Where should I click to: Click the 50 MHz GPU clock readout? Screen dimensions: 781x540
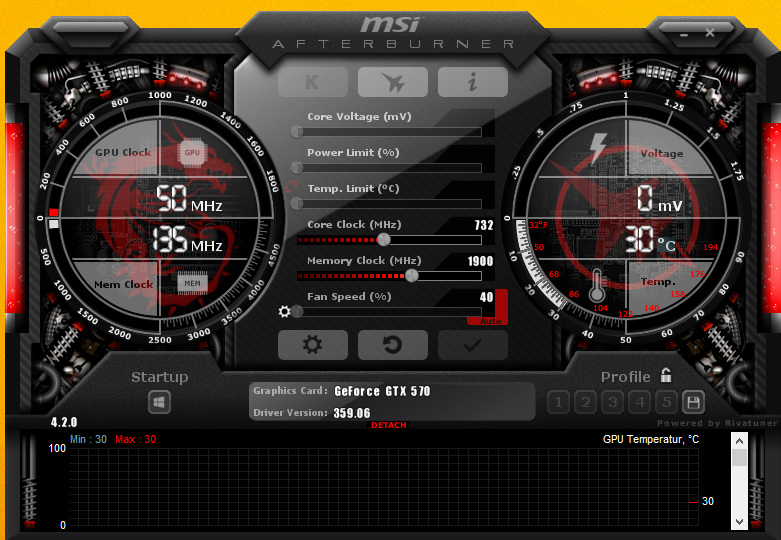tap(189, 199)
